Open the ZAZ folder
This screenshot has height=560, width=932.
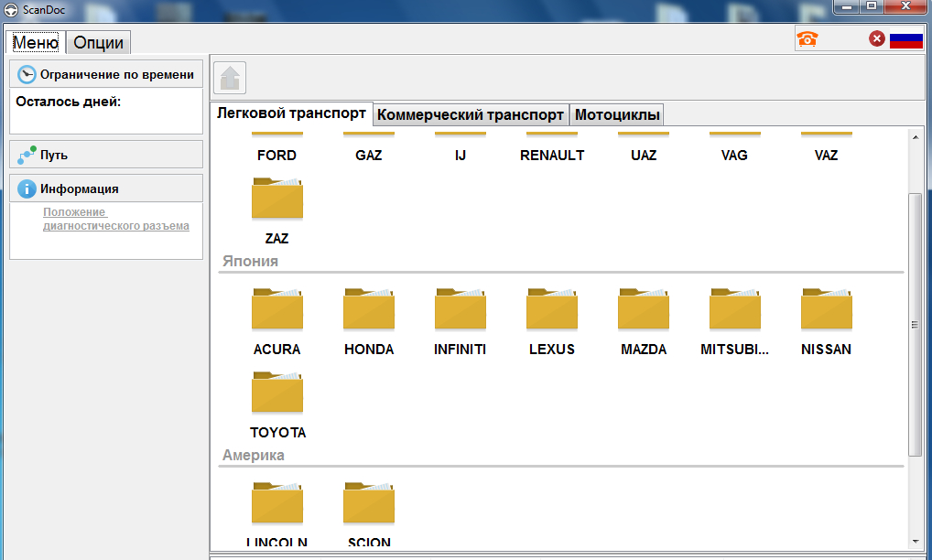pyautogui.click(x=277, y=198)
